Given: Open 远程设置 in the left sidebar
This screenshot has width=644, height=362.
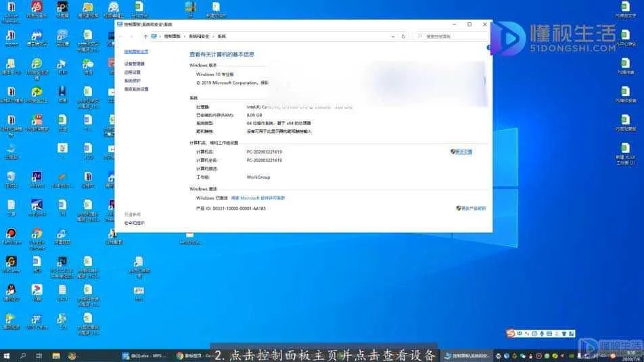Looking at the screenshot, I should [133, 72].
